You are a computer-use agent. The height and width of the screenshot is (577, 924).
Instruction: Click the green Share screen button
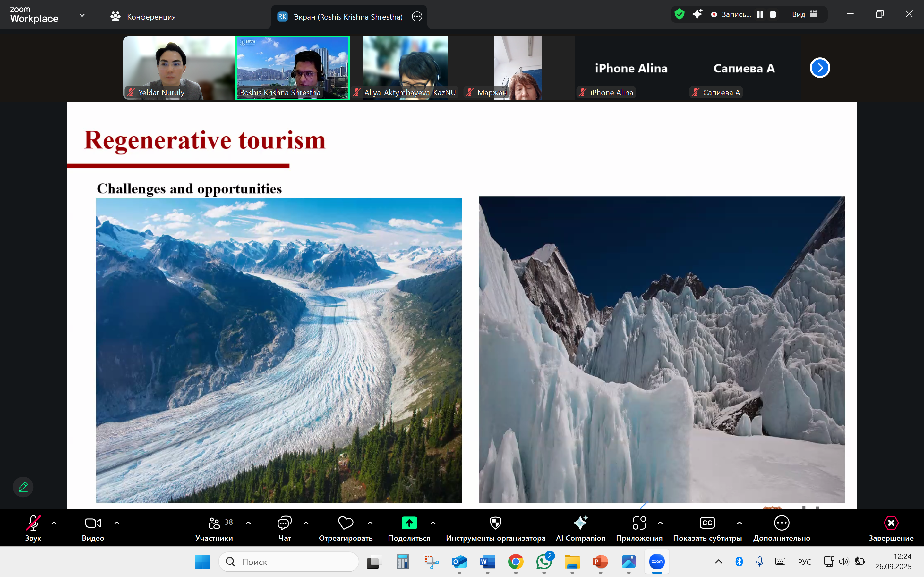click(x=409, y=528)
